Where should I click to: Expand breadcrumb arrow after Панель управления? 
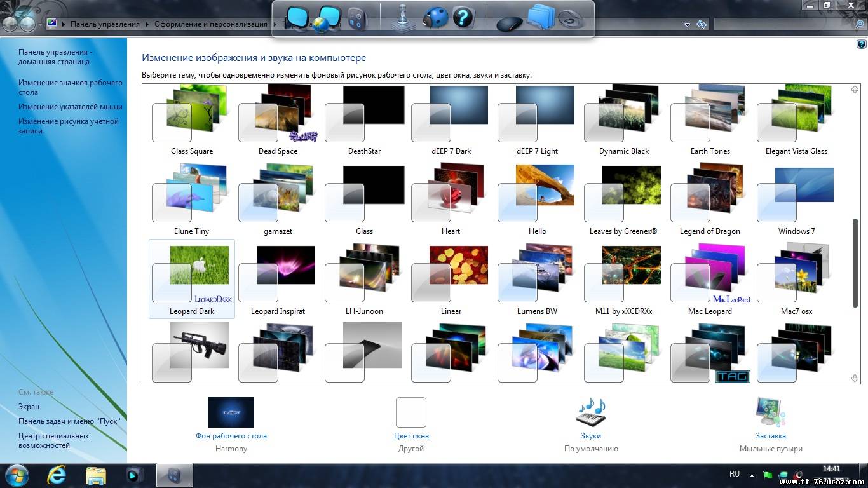coord(147,24)
